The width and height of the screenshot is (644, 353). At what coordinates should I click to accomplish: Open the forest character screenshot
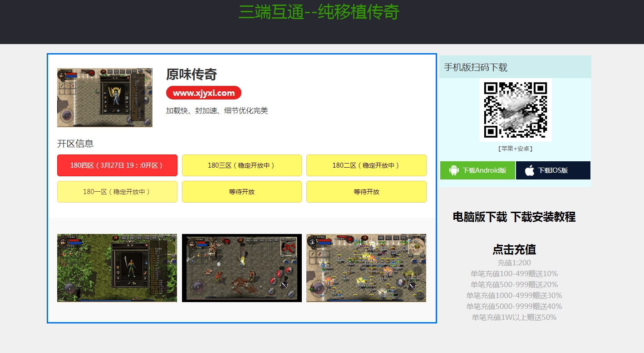(117, 268)
